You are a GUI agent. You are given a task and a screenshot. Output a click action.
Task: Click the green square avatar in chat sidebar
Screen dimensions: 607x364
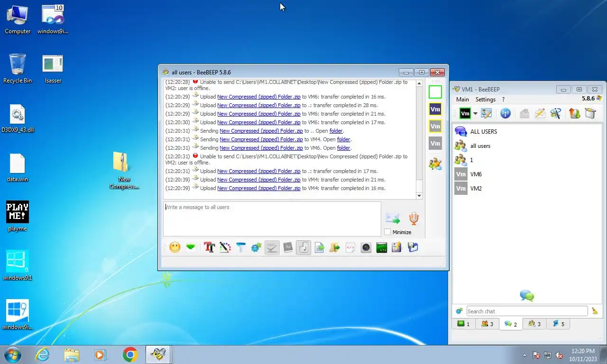point(435,92)
